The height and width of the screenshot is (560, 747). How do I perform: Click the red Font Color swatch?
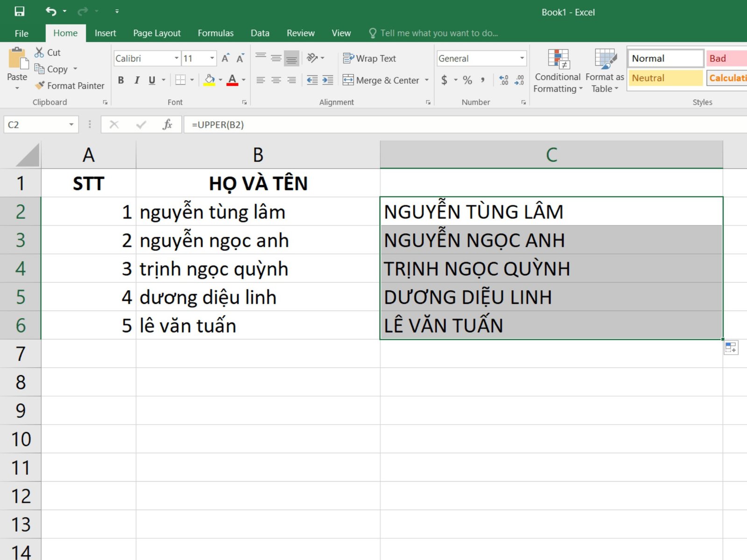(232, 84)
